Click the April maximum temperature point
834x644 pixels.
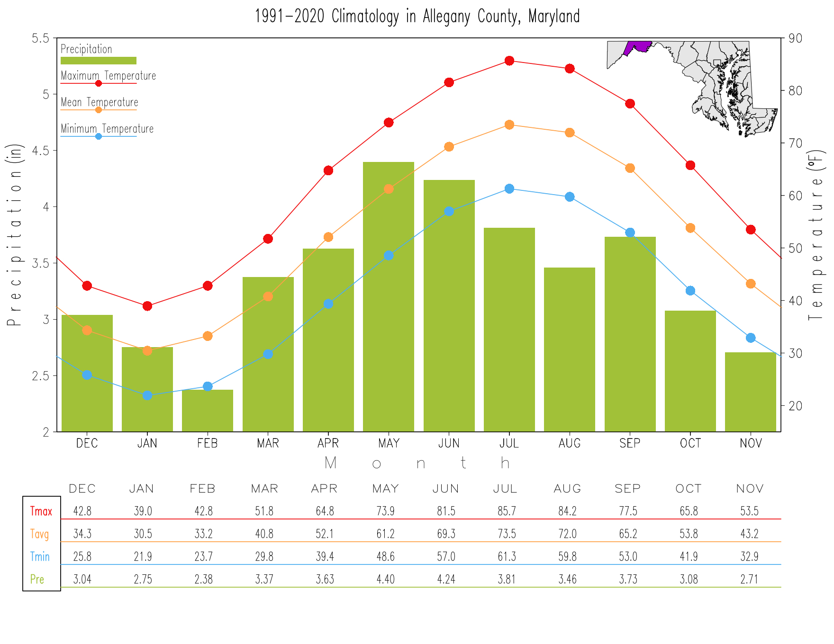(x=328, y=170)
